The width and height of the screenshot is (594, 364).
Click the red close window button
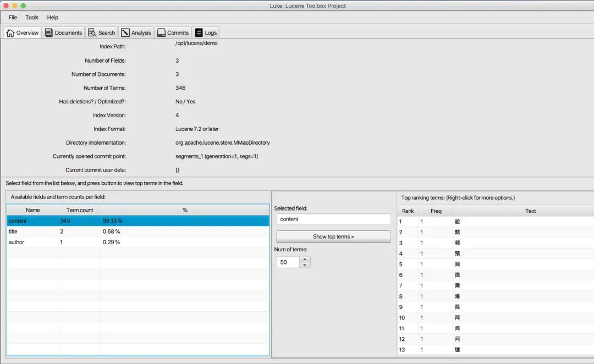(x=6, y=5)
